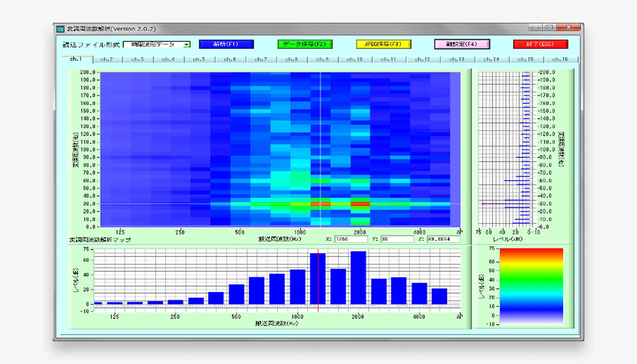Click the red 2000 Hz hotspot on heatmap
The image size is (637, 364).
360,204
